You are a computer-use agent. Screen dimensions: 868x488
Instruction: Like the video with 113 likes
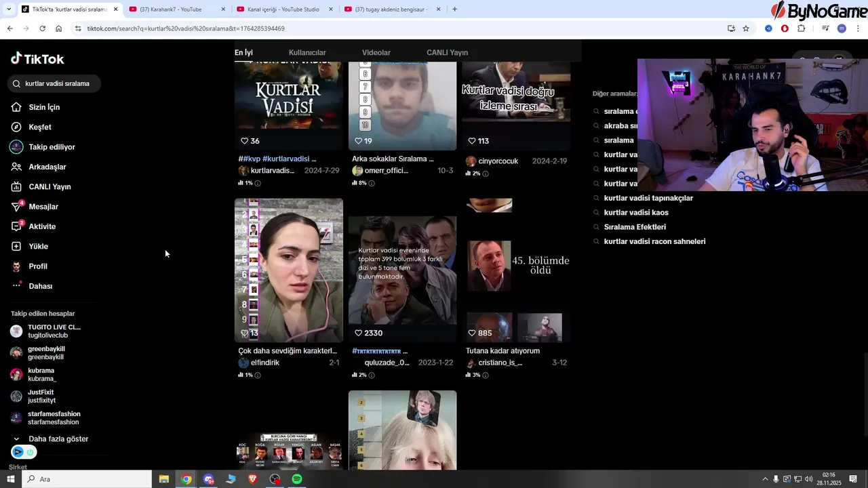[x=472, y=141]
